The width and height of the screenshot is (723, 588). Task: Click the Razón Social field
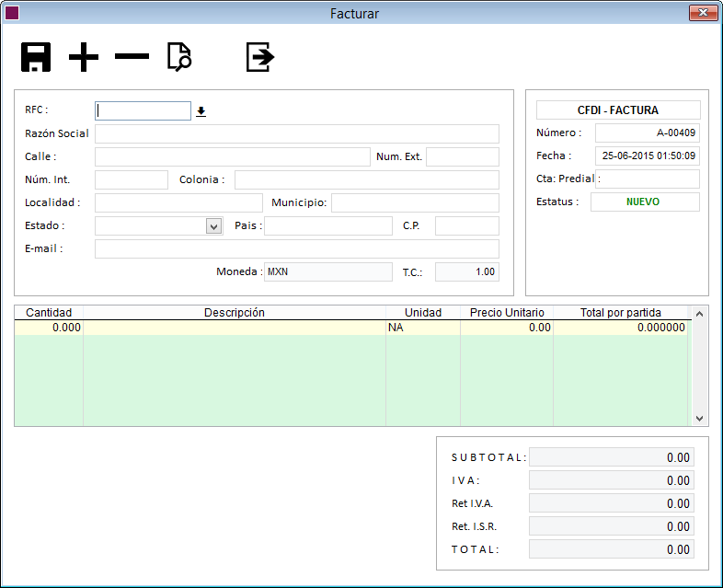coord(297,133)
